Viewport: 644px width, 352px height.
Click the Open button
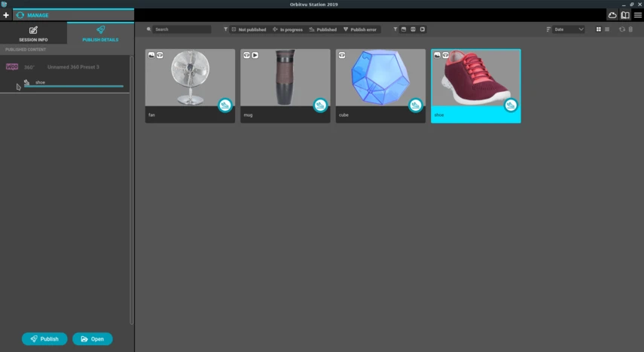[x=93, y=339]
